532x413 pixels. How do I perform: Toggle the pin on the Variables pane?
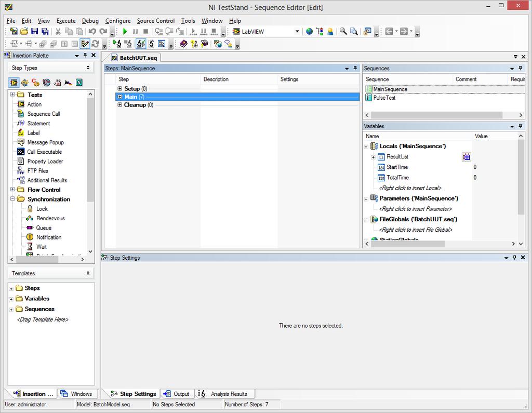coord(520,126)
